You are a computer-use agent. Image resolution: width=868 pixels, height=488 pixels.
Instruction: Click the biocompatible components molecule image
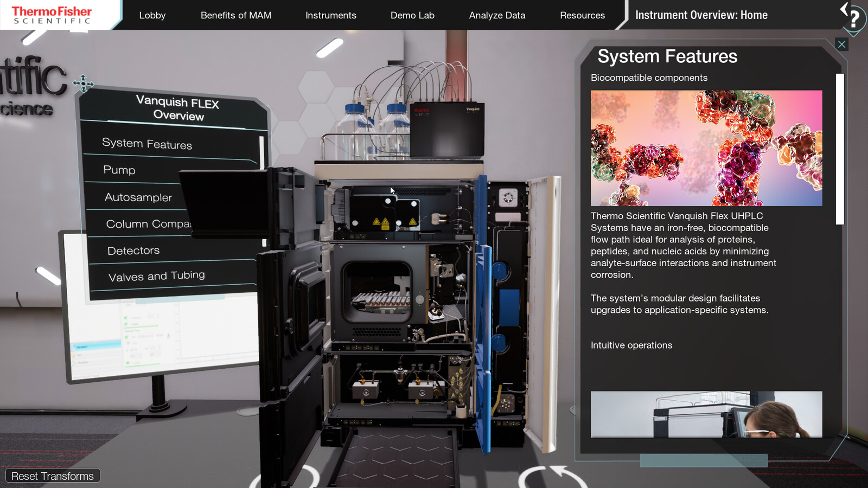click(x=706, y=148)
